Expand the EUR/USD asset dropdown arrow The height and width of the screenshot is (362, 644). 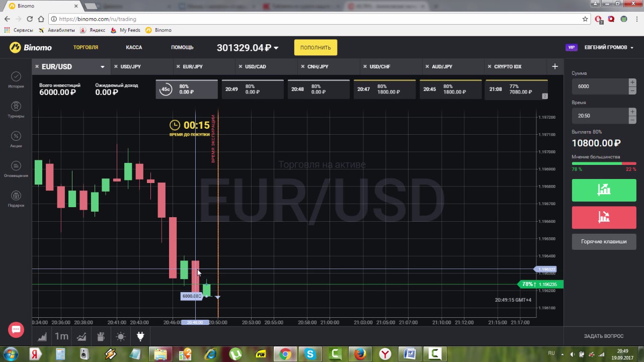point(103,67)
